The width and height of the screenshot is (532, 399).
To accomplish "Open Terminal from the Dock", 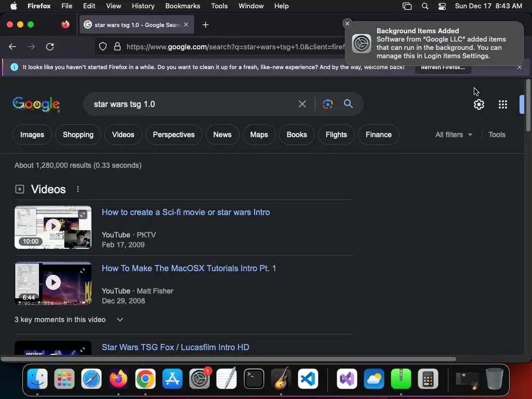I will (254, 379).
